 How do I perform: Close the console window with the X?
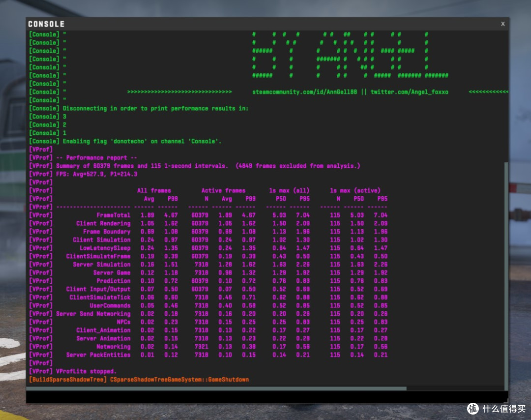(502, 24)
